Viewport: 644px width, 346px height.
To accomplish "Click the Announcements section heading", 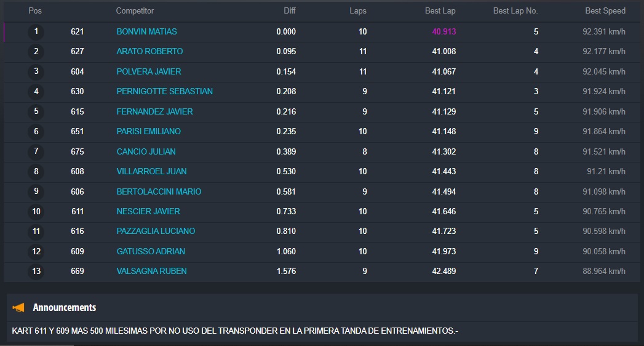I will pos(64,307).
